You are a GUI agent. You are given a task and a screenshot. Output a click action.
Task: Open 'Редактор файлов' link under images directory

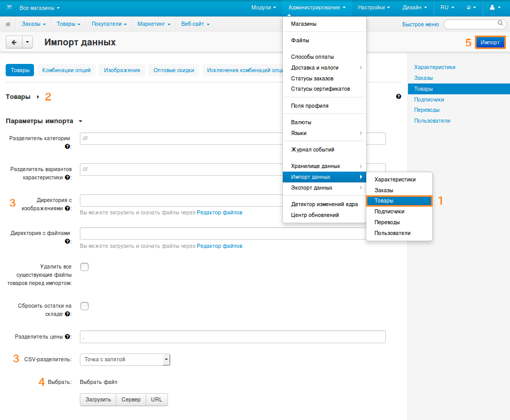219,212
